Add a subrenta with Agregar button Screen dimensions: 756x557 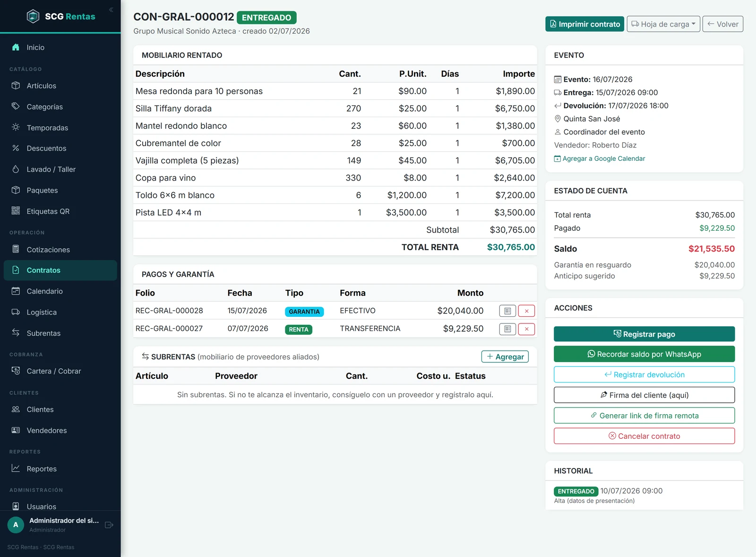pos(505,357)
